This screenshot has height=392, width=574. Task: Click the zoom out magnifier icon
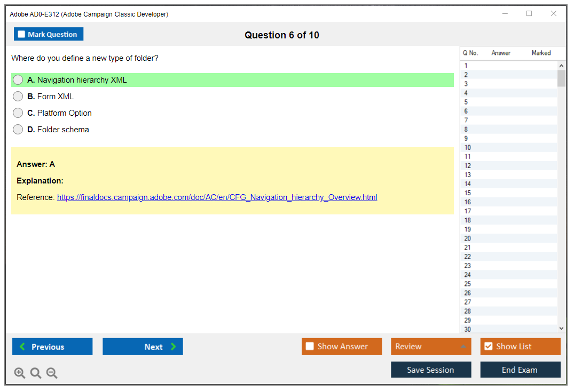(52, 373)
